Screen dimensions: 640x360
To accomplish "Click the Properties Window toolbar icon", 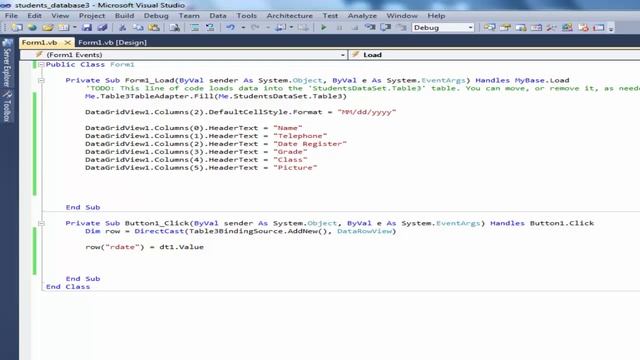I will click(505, 27).
